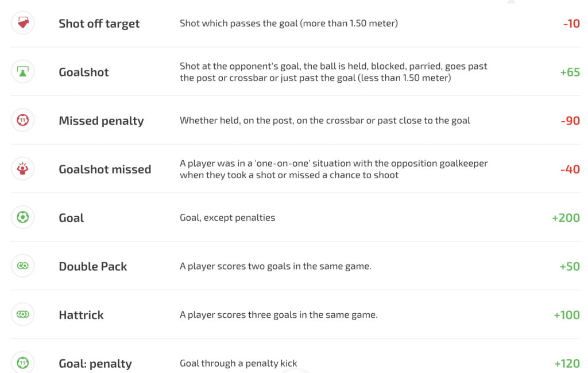Viewport: 588px width, 373px height.
Task: Click the Missed penalty heading
Action: click(101, 121)
